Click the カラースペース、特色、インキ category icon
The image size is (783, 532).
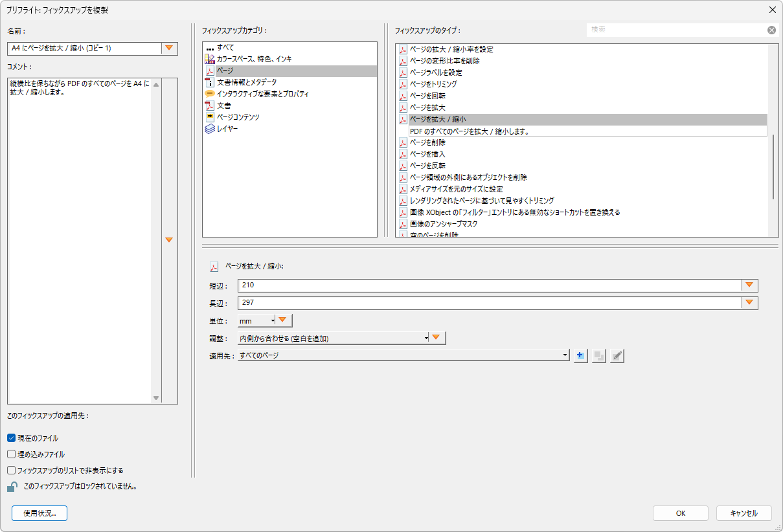[x=210, y=58]
